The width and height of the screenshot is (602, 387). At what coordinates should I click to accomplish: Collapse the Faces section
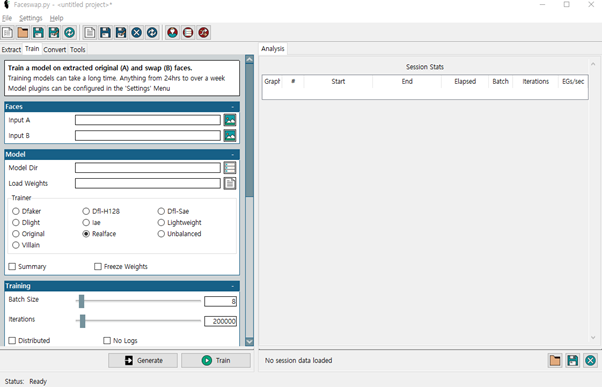point(233,107)
